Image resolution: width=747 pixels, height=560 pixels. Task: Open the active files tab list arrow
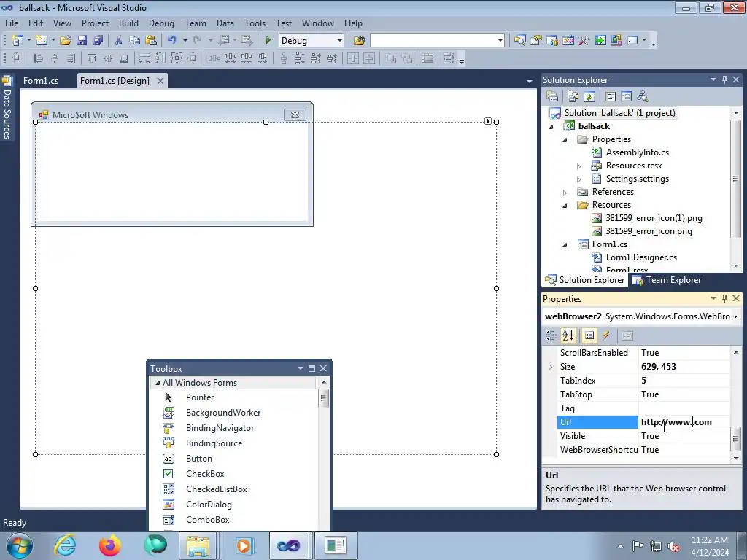[x=530, y=82]
